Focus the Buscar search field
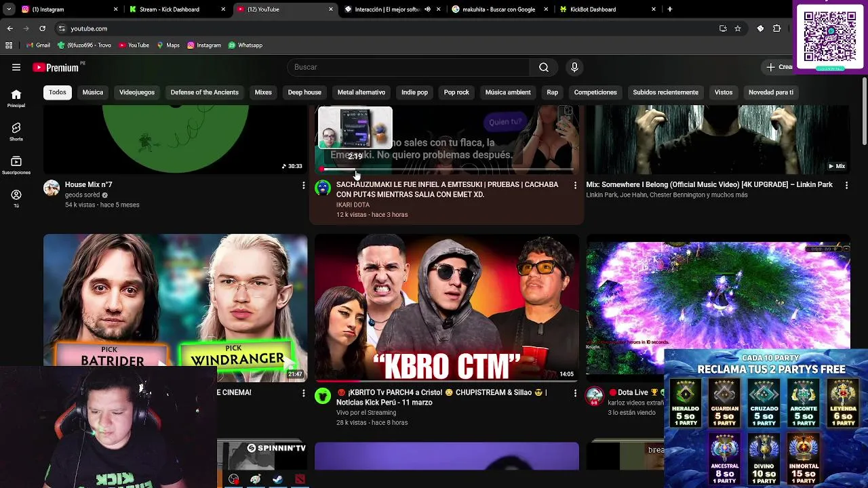 pyautogui.click(x=408, y=67)
